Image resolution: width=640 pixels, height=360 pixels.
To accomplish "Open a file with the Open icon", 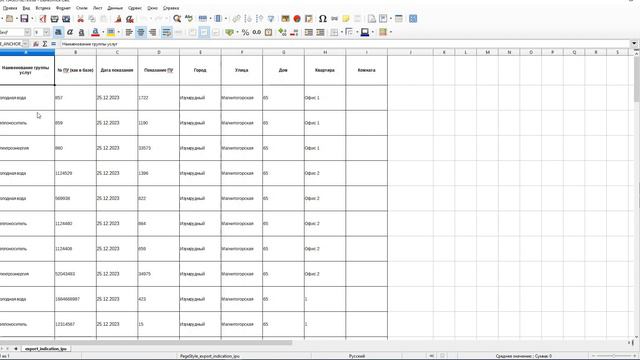I will pos(9,19).
